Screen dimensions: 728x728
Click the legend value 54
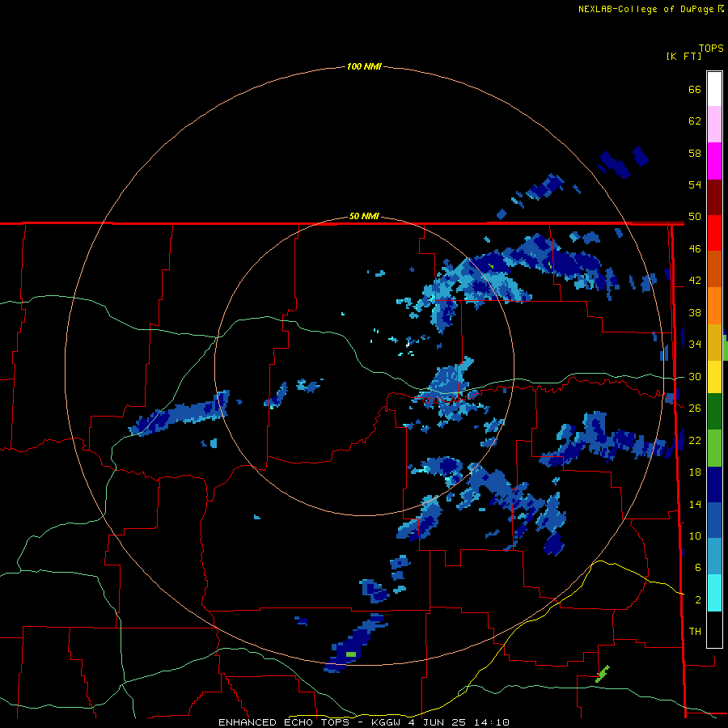coord(695,184)
